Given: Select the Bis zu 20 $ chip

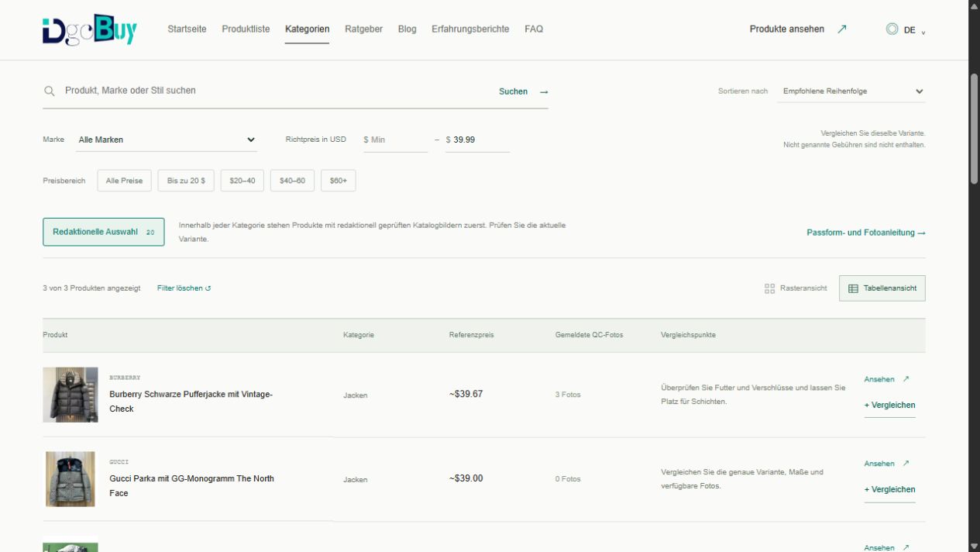Looking at the screenshot, I should tap(186, 181).
